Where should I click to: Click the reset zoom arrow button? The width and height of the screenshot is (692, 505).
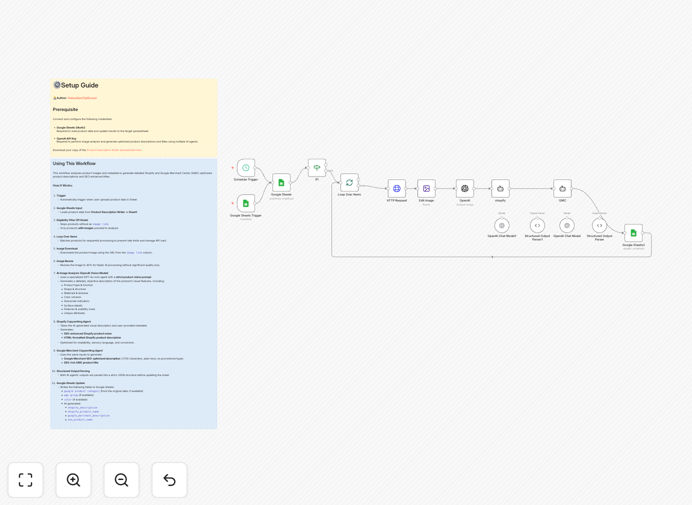[169, 480]
